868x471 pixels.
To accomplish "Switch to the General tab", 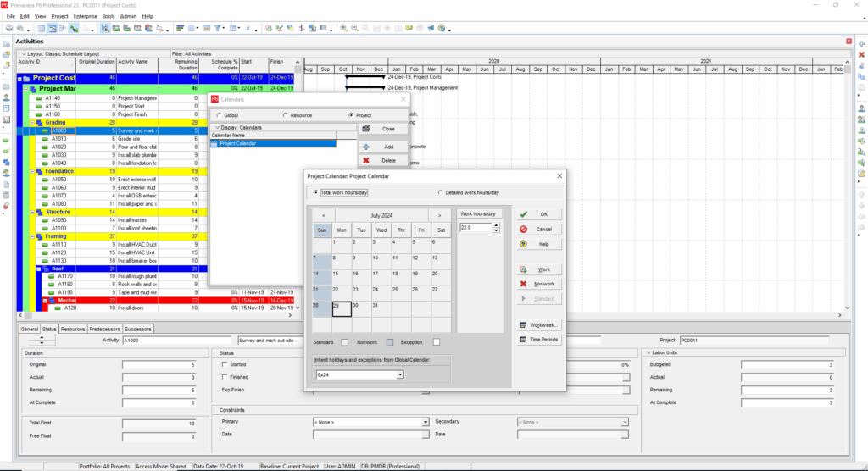I will (x=30, y=329).
